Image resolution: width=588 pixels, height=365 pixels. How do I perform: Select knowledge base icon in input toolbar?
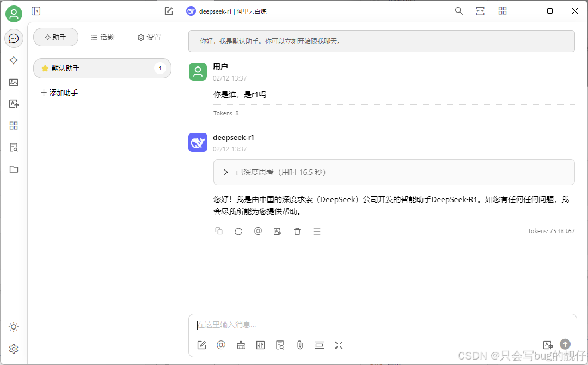pos(280,345)
